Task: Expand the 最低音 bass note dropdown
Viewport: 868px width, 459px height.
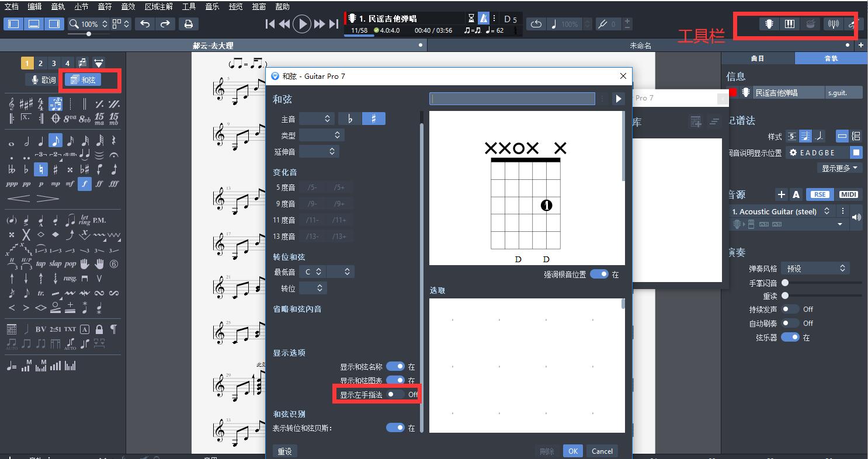Action: click(313, 272)
